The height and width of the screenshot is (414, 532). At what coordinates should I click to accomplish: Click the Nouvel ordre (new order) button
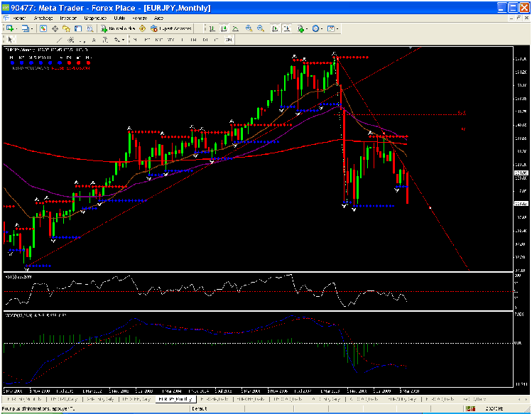(x=118, y=28)
